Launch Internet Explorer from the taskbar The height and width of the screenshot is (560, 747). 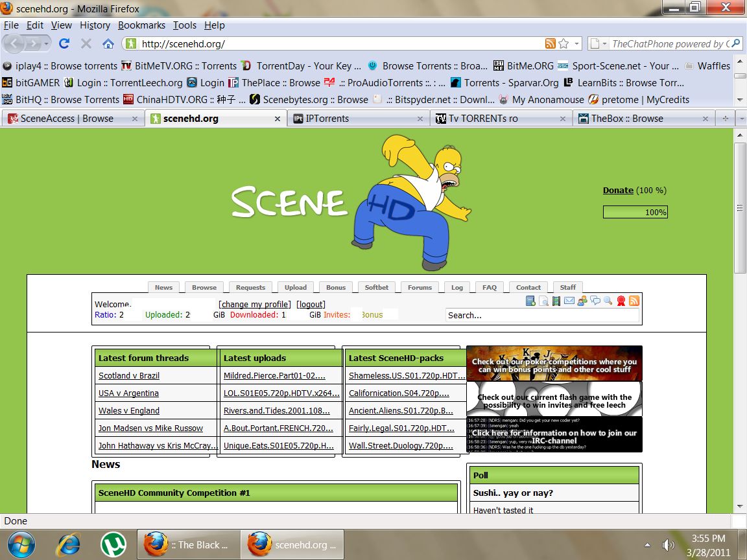[x=69, y=544]
